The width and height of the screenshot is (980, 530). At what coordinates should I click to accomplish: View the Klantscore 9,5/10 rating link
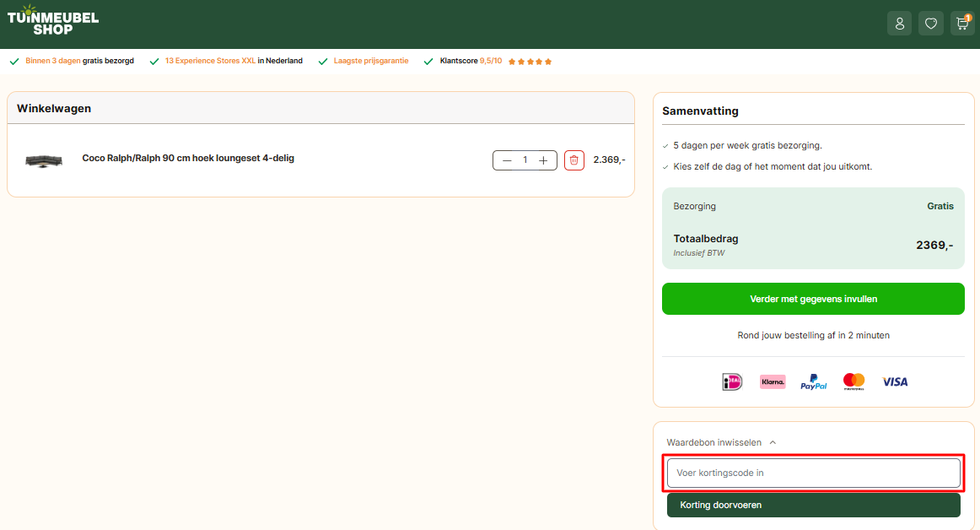pos(471,60)
